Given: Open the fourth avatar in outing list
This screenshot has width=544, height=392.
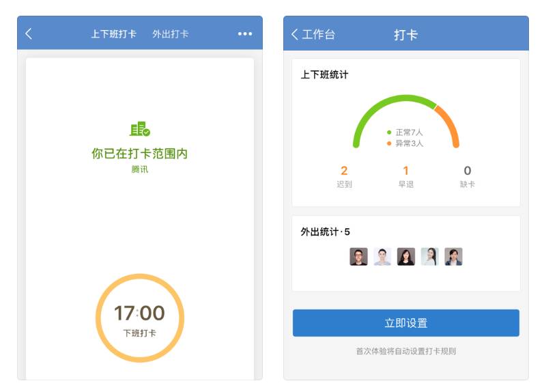Looking at the screenshot, I should pyautogui.click(x=429, y=257).
